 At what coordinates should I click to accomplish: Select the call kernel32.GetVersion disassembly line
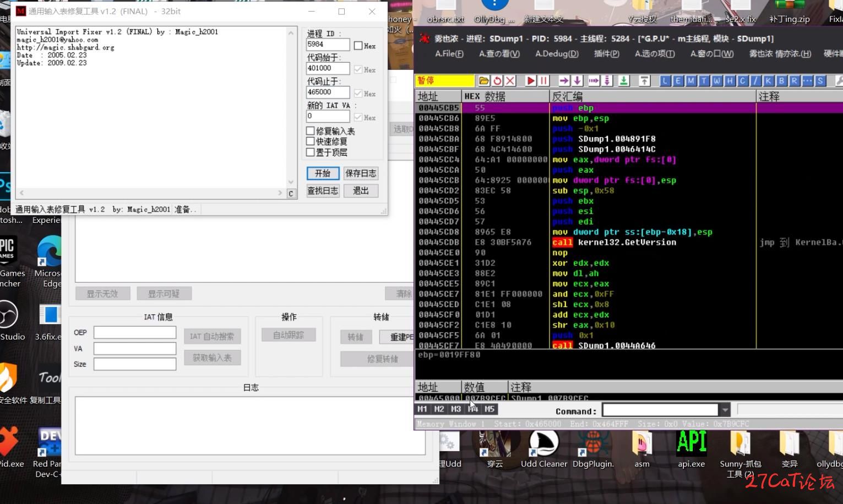coord(628,243)
